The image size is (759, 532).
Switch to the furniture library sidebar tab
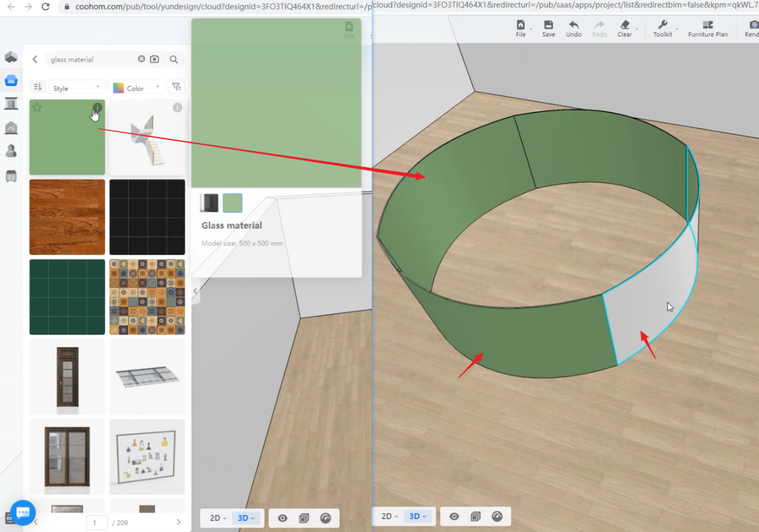(11, 80)
